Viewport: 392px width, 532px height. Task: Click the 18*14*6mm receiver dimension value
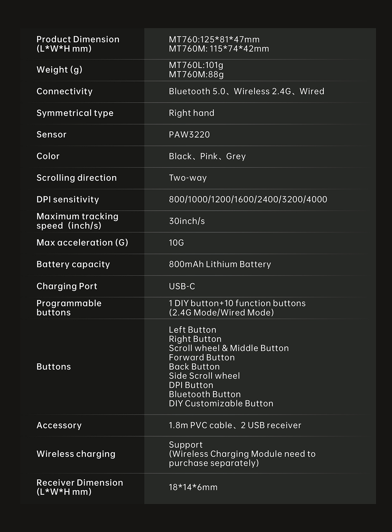[193, 487]
